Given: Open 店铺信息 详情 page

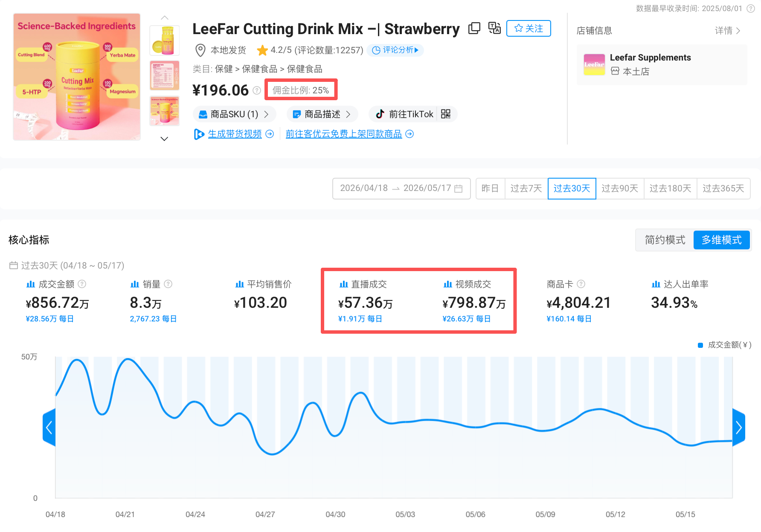Looking at the screenshot, I should pyautogui.click(x=728, y=31).
